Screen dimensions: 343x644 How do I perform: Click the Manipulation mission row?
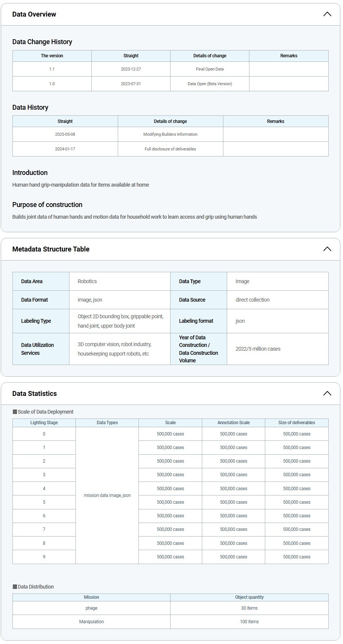pos(91,622)
